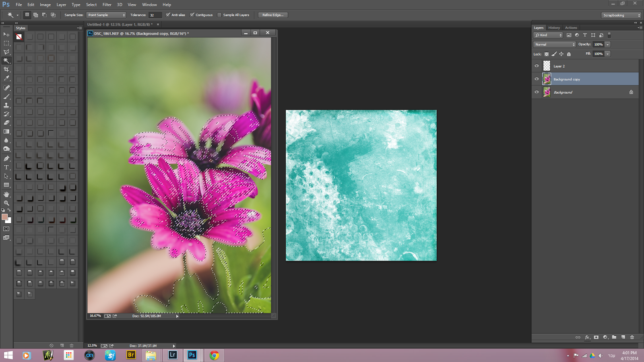Screen dimensions: 644x362
Task: Activate the Hand tool
Action: tap(6, 194)
